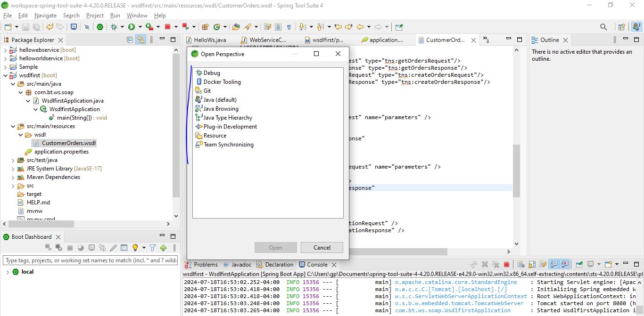Collapse the wsdlfirst project node
This screenshot has height=316, width=644.
tap(6, 75)
